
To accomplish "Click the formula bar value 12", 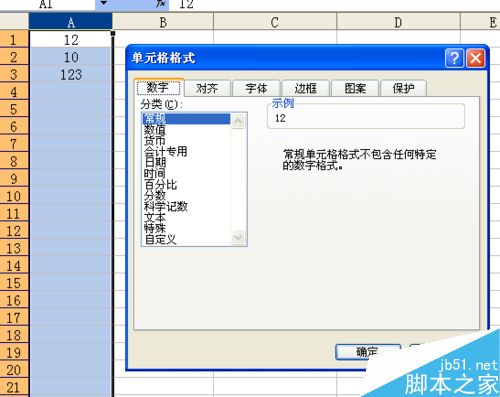I will point(186,4).
